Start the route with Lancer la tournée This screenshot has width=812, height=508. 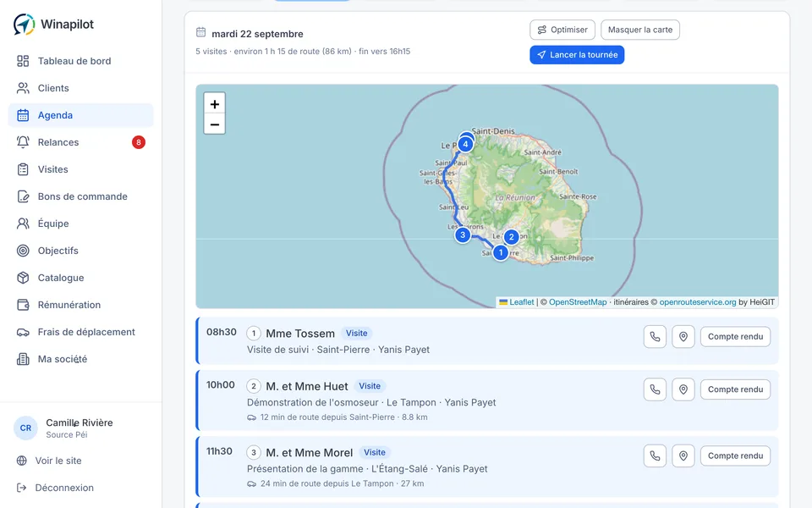577,55
